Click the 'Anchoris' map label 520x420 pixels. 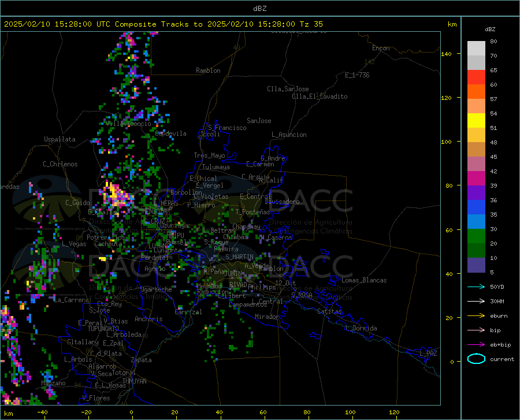pos(148,319)
